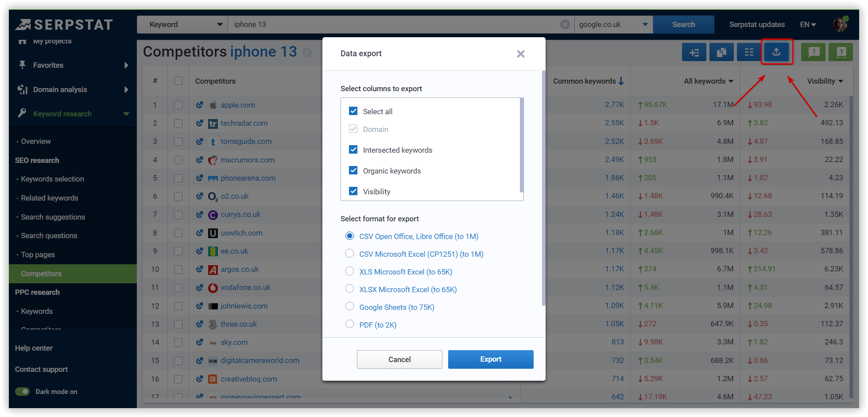Open vodafone.co.uk external link icon
The width and height of the screenshot is (868, 417).
tap(200, 287)
